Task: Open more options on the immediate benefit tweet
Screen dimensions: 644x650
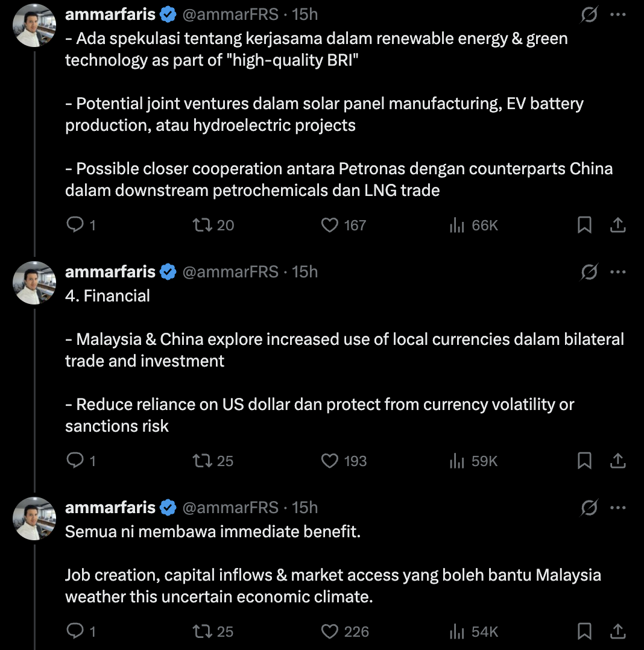Action: (x=618, y=508)
